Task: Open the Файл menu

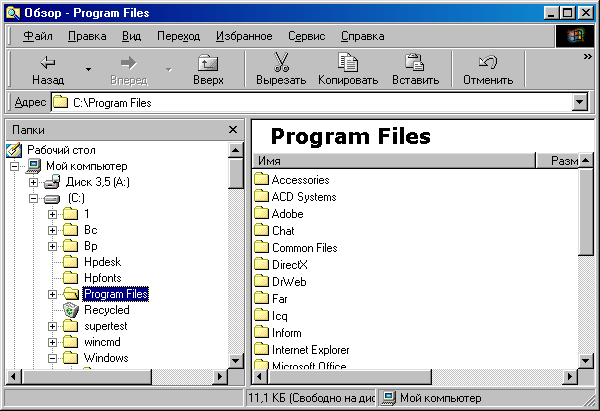Action: (x=38, y=36)
